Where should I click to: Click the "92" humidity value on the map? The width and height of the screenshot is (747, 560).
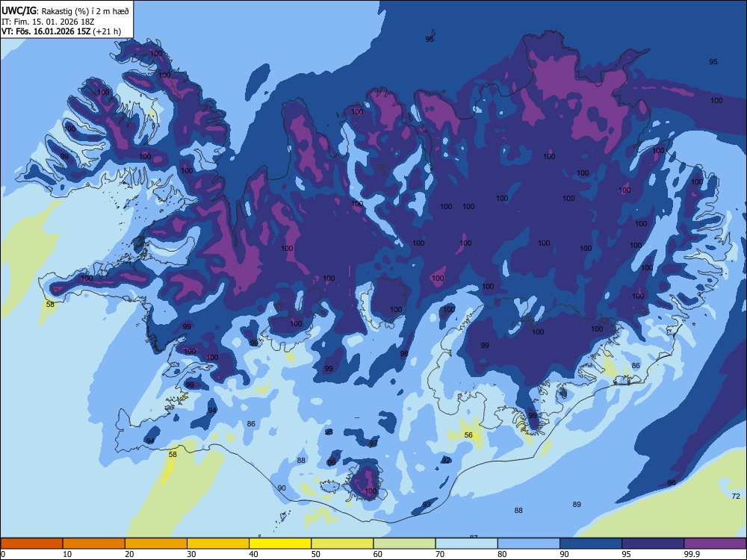(x=446, y=460)
